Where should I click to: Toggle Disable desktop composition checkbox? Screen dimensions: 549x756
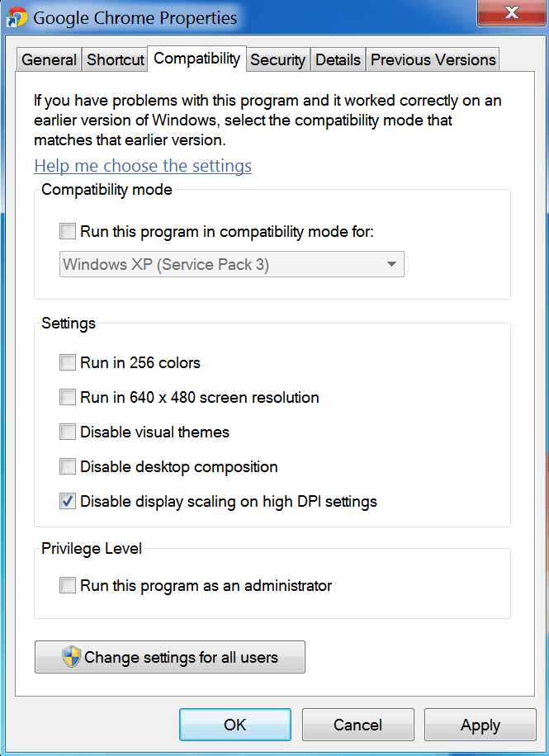tap(68, 466)
